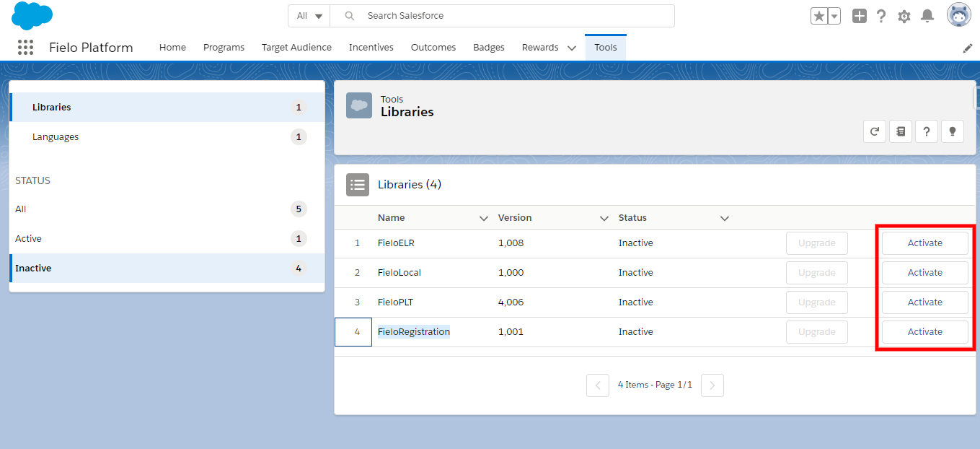Open the Status column menu chevron
The image size is (980, 449).
click(x=725, y=218)
